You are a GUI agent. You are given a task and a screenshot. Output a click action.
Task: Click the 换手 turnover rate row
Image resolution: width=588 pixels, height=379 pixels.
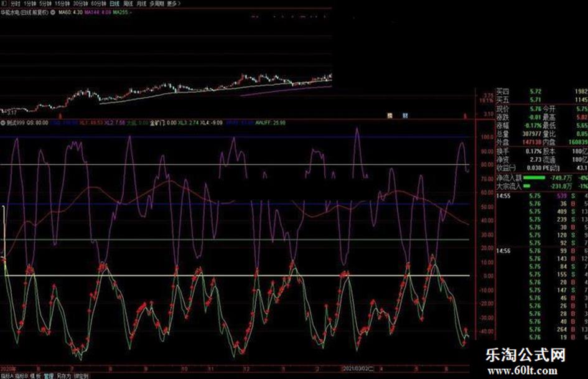click(x=519, y=151)
